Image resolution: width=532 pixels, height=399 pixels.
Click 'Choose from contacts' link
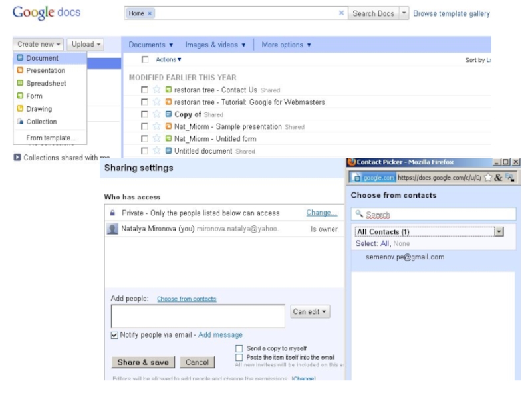point(187,299)
